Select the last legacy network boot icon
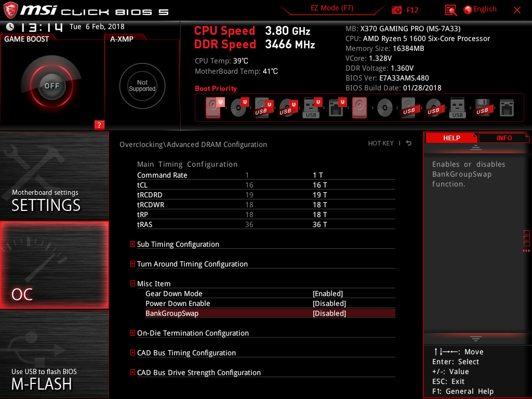Screen dimensions: 532x399 tap(507, 108)
